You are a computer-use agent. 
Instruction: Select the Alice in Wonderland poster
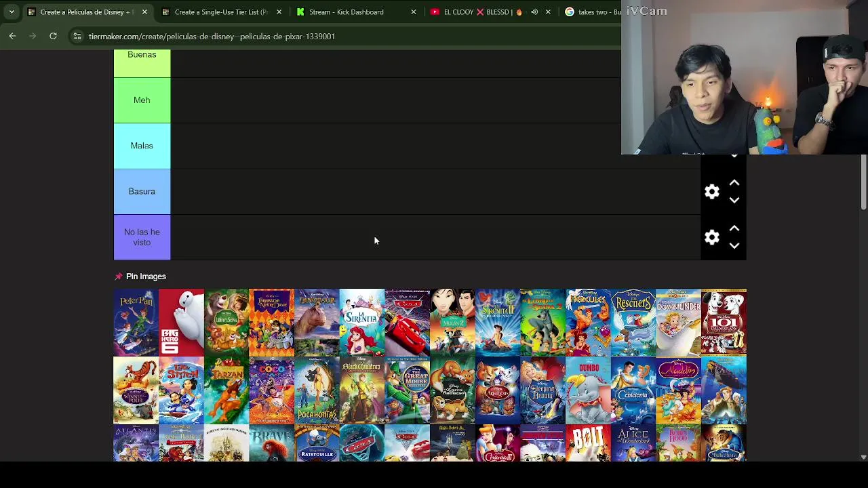[633, 443]
